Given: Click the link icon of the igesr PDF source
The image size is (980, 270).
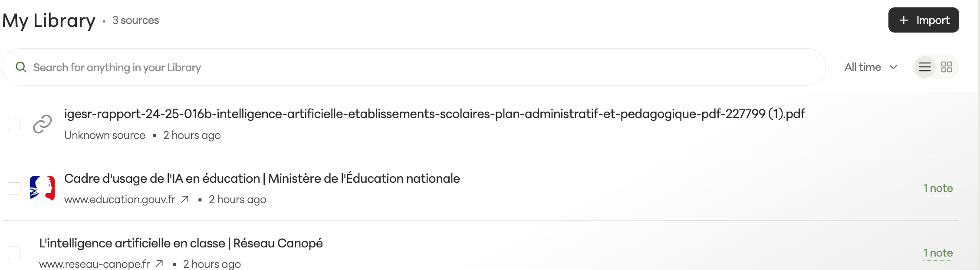Looking at the screenshot, I should tap(43, 124).
